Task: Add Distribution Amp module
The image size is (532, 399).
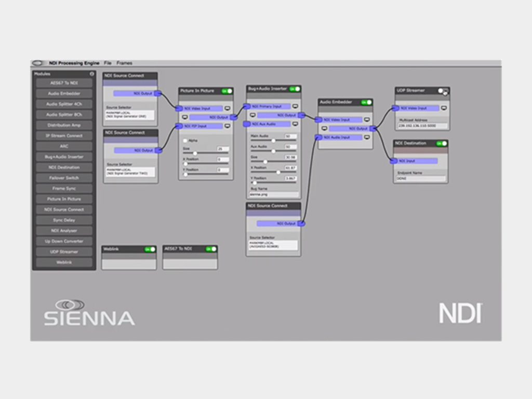Action: click(x=64, y=125)
